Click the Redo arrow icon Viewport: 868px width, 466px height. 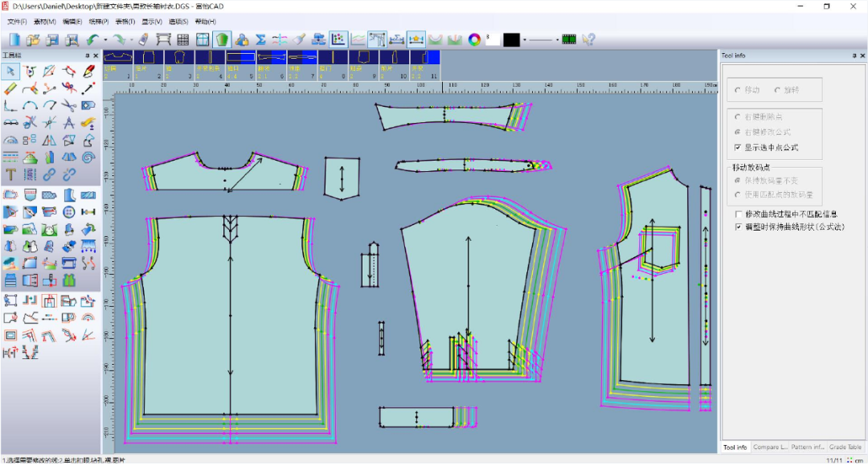(x=118, y=39)
